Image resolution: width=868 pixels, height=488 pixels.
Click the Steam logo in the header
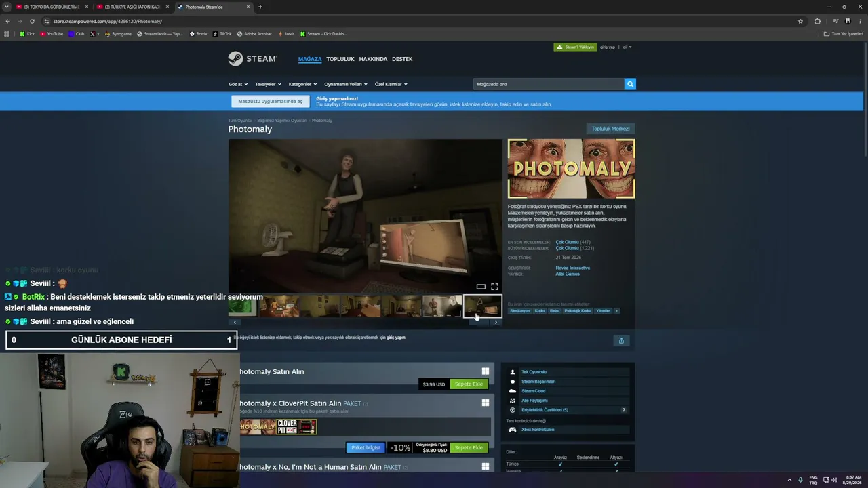(x=252, y=59)
